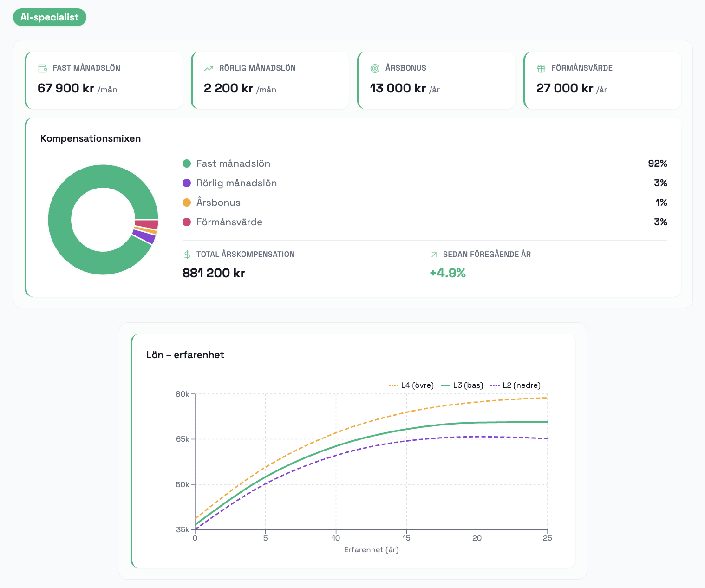
Task: Toggle the L3 (bas) legend series
Action: (x=462, y=385)
